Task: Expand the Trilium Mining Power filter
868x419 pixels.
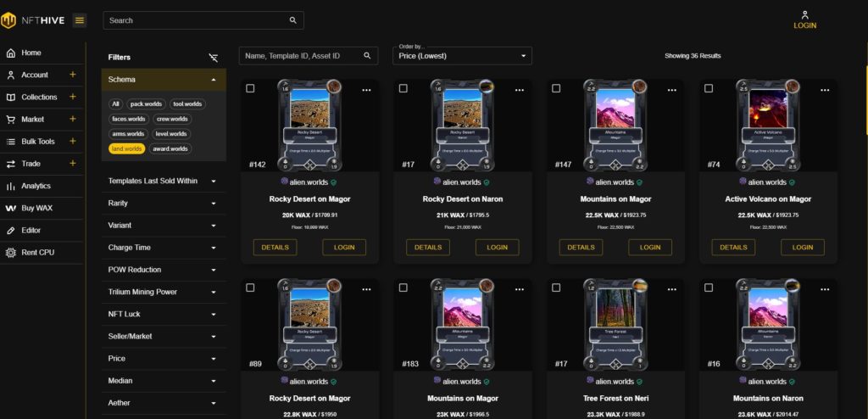Action: click(x=164, y=292)
